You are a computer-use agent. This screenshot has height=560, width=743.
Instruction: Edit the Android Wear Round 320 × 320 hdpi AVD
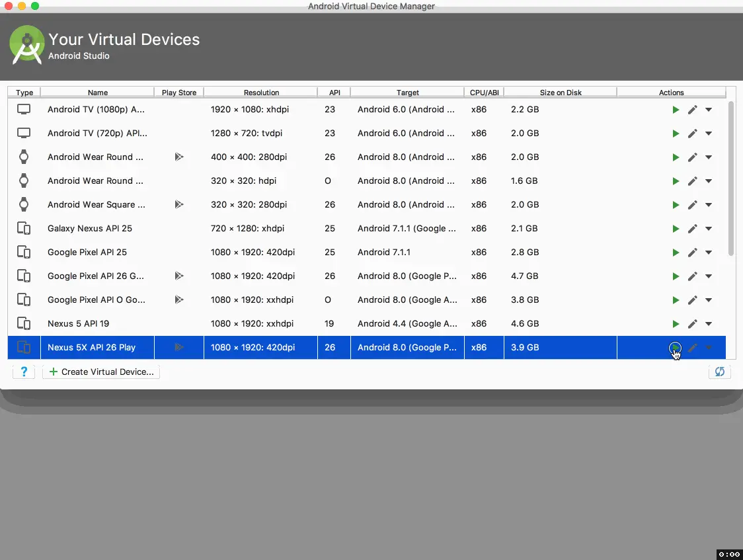click(692, 181)
